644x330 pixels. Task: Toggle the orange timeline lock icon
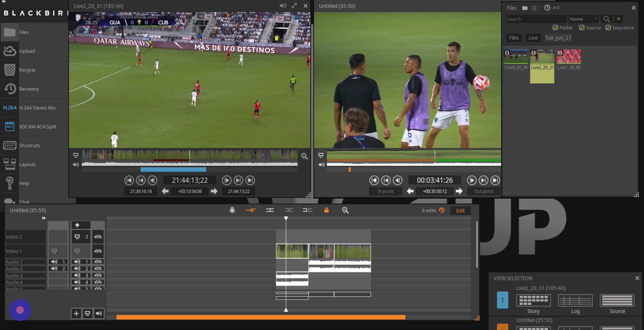tap(326, 210)
